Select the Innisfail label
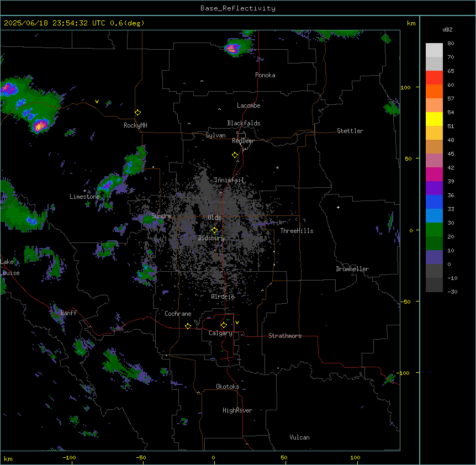The image size is (476, 465). (x=229, y=180)
